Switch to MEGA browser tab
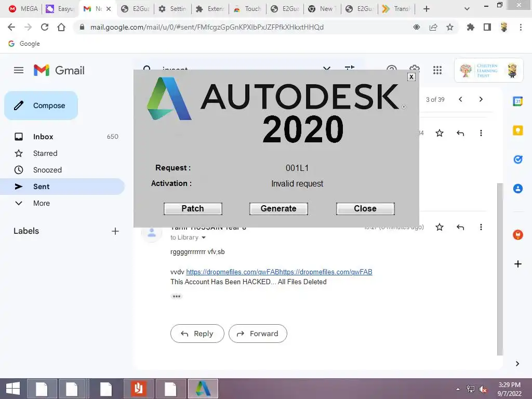Screen dimensions: 532x399 coord(23,9)
